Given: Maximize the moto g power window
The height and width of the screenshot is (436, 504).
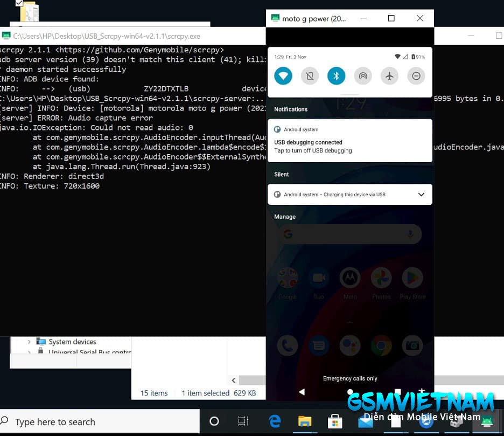Looking at the screenshot, I should (x=391, y=18).
